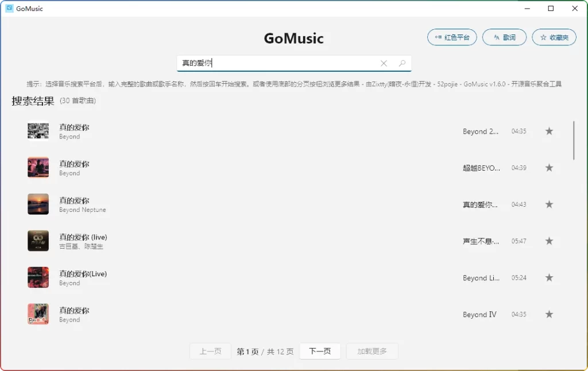Click the sunset cover of Beyond Neptune song
Viewport: 588px width, 371px height.
(38, 204)
